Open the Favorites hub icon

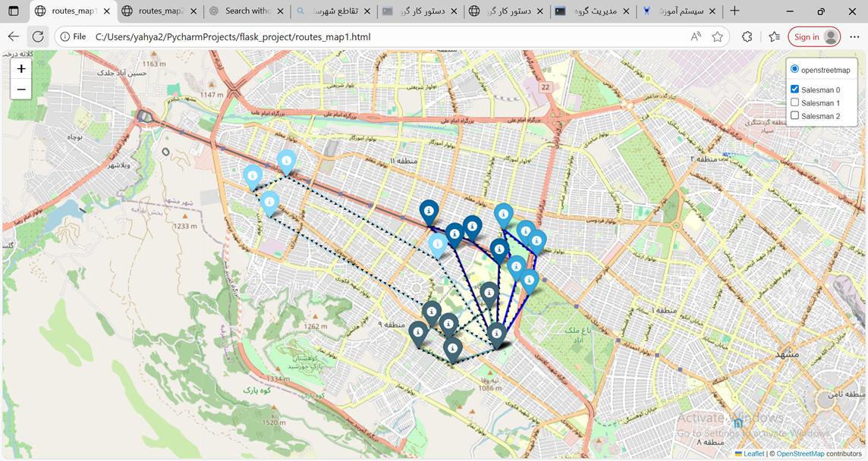775,36
